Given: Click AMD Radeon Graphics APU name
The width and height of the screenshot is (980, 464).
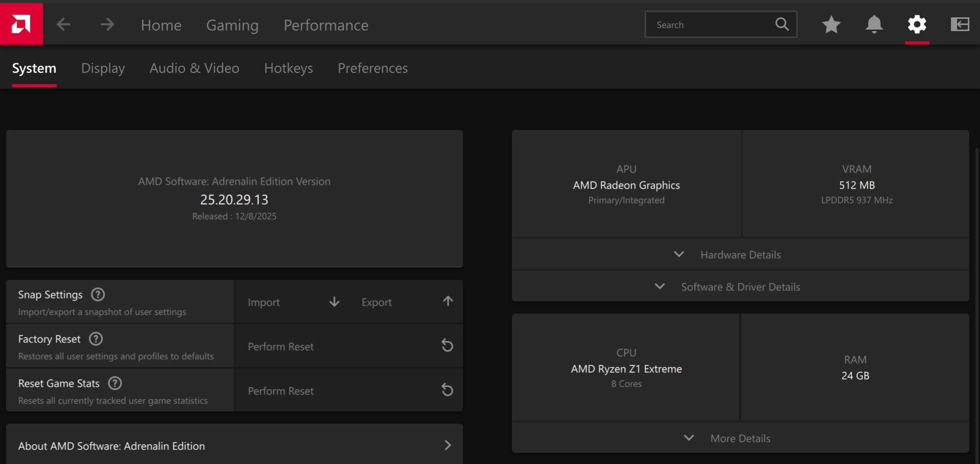Looking at the screenshot, I should coord(626,185).
